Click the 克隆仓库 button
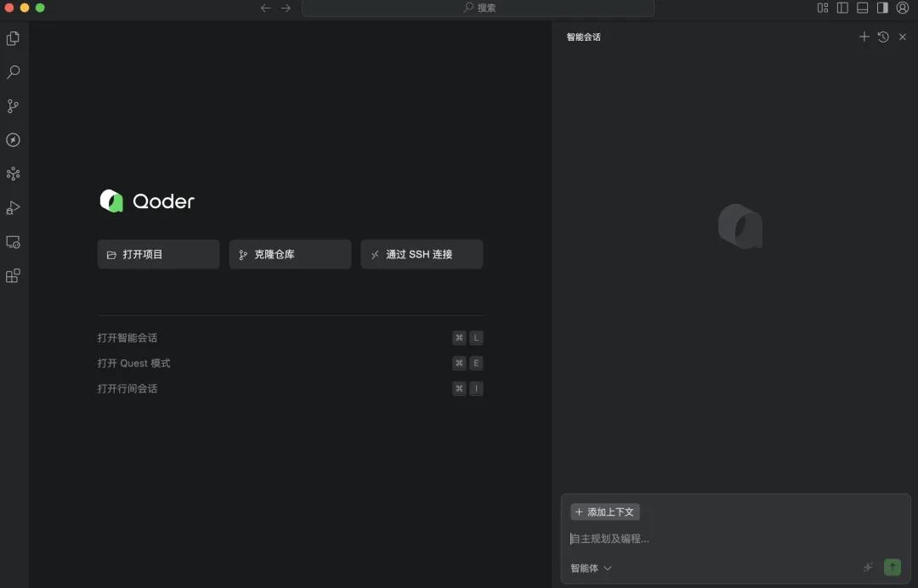The width and height of the screenshot is (918, 588). 290,254
